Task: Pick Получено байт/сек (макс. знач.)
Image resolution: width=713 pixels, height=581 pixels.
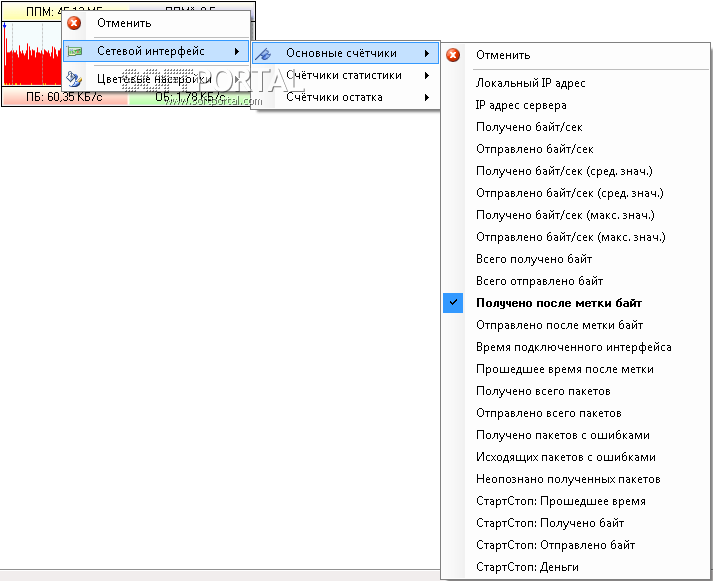Action: [576, 215]
